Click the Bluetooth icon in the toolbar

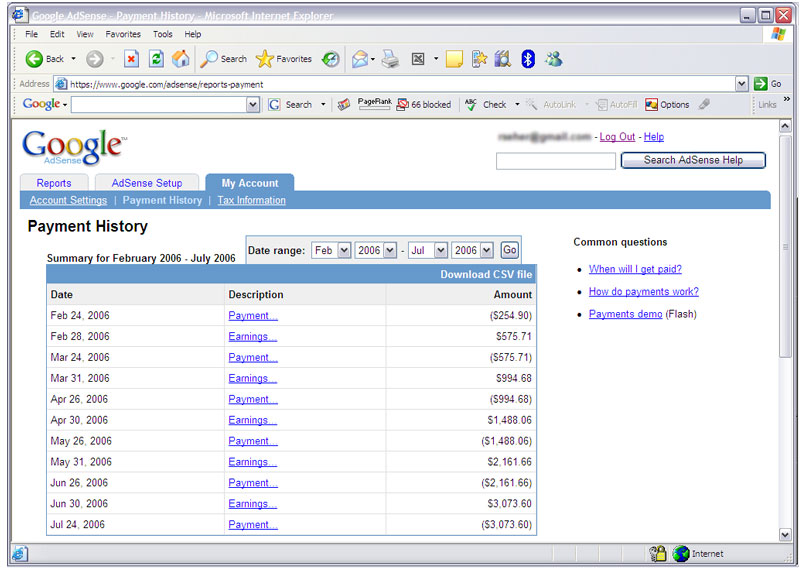tap(528, 59)
